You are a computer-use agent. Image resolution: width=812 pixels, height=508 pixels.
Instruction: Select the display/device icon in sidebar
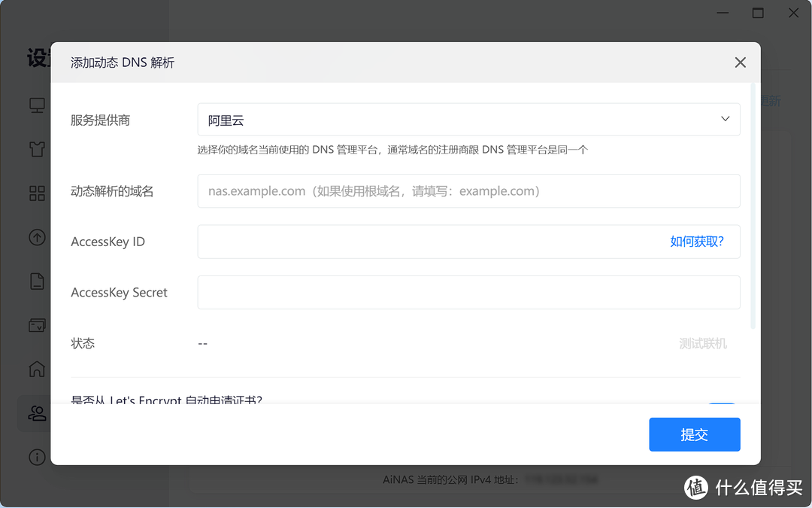coord(37,105)
